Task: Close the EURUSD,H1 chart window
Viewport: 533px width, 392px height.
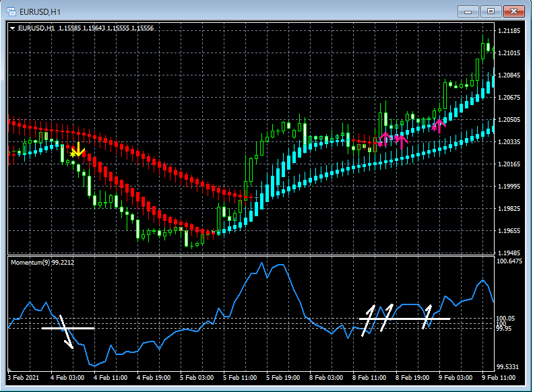Action: tap(513, 11)
